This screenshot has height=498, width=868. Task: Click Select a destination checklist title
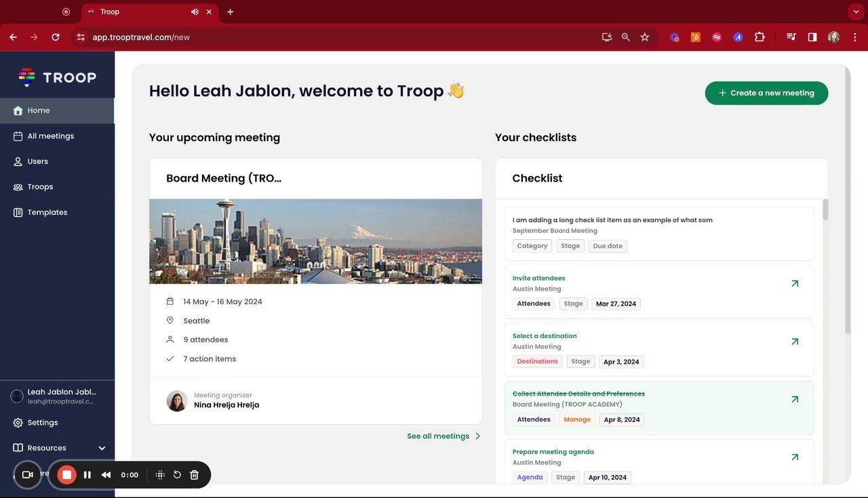(x=545, y=336)
